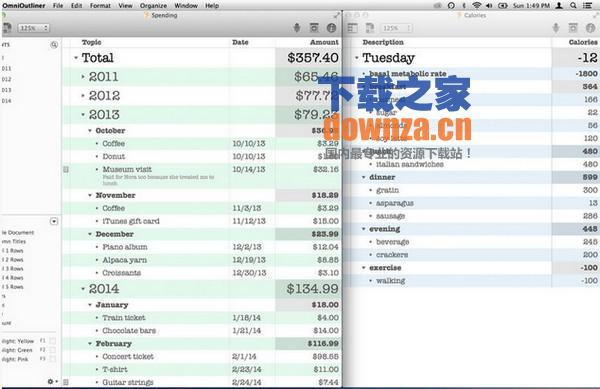Image resolution: width=600 pixels, height=389 pixels.
Task: Collapse the October group
Action: tap(90, 131)
